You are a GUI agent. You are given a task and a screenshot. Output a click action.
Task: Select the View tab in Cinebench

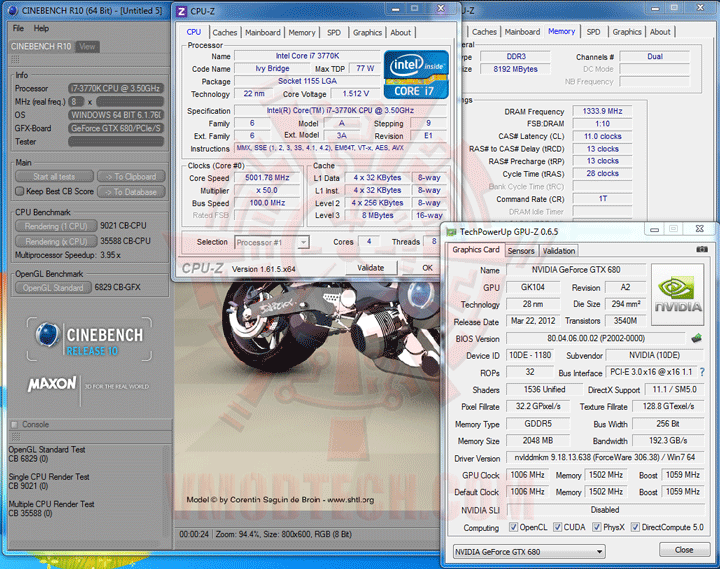pyautogui.click(x=87, y=46)
